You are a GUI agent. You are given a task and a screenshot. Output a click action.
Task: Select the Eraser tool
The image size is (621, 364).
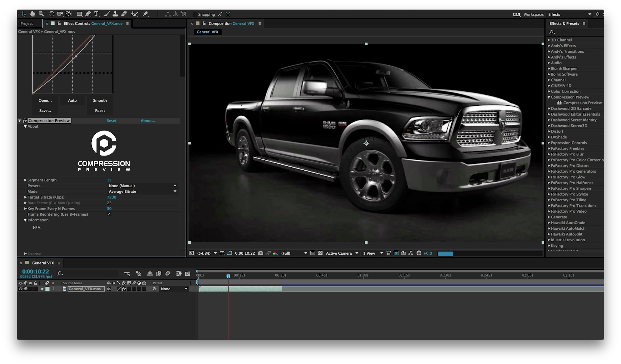click(x=124, y=14)
